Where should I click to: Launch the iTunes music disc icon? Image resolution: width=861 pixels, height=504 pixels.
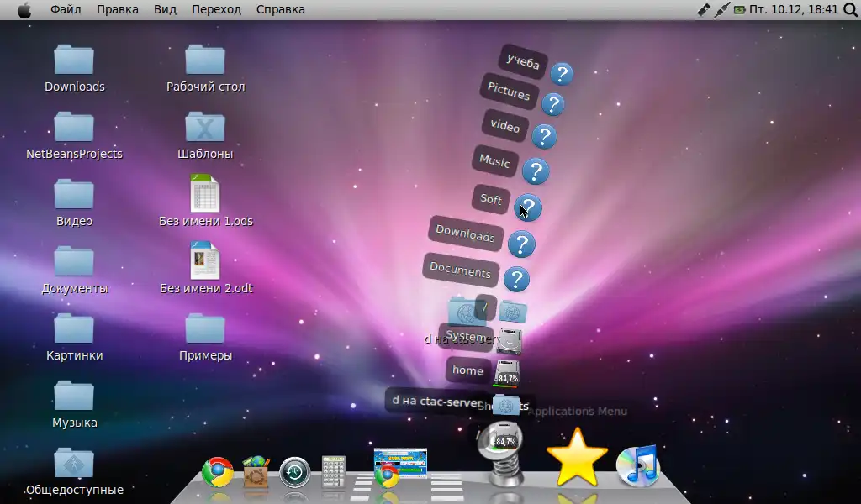point(637,466)
